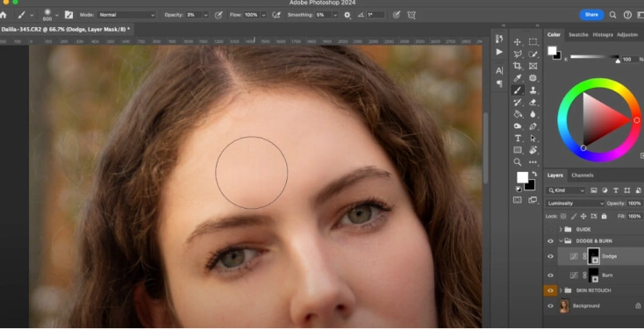The image size is (644, 329).
Task: Open the Help question mark icon
Action: [x=627, y=15]
